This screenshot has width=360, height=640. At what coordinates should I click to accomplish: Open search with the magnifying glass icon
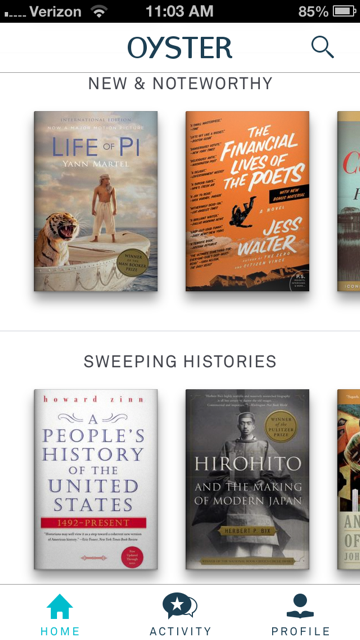[322, 47]
